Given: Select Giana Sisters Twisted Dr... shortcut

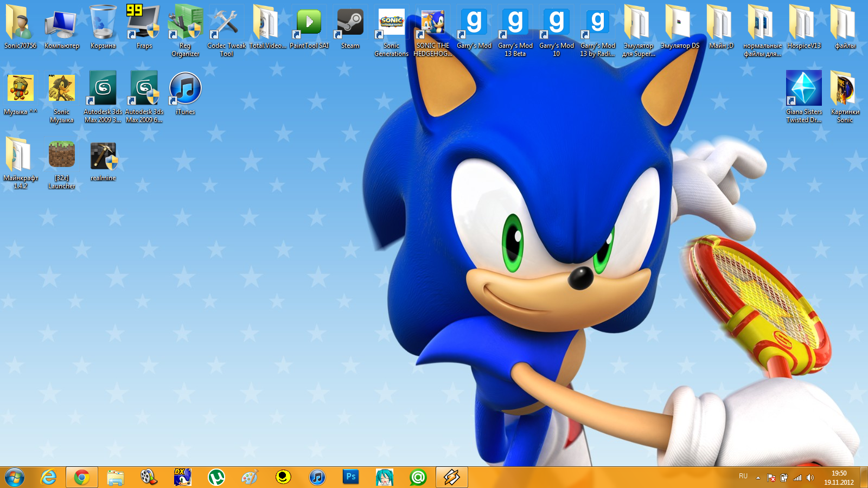Looking at the screenshot, I should click(804, 97).
